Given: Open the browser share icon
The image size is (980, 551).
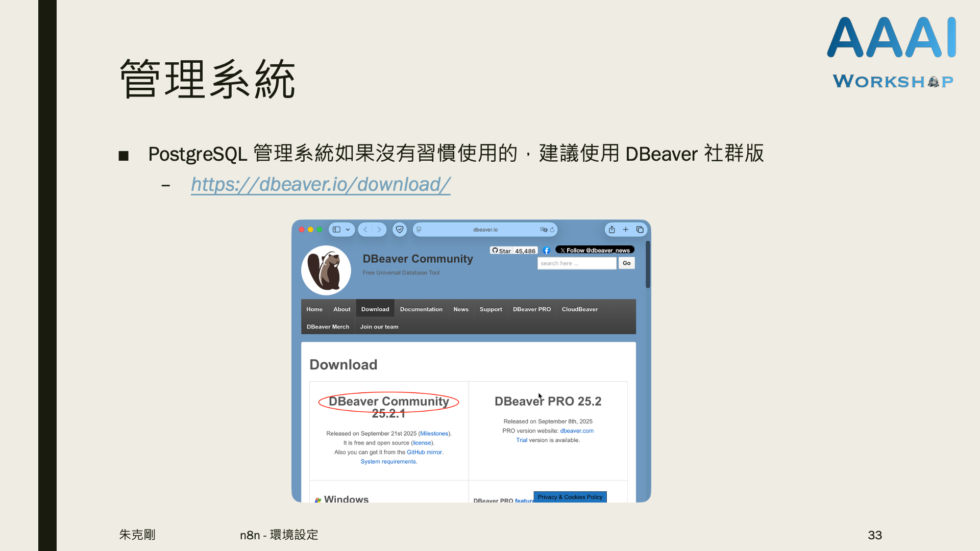Looking at the screenshot, I should [x=611, y=230].
